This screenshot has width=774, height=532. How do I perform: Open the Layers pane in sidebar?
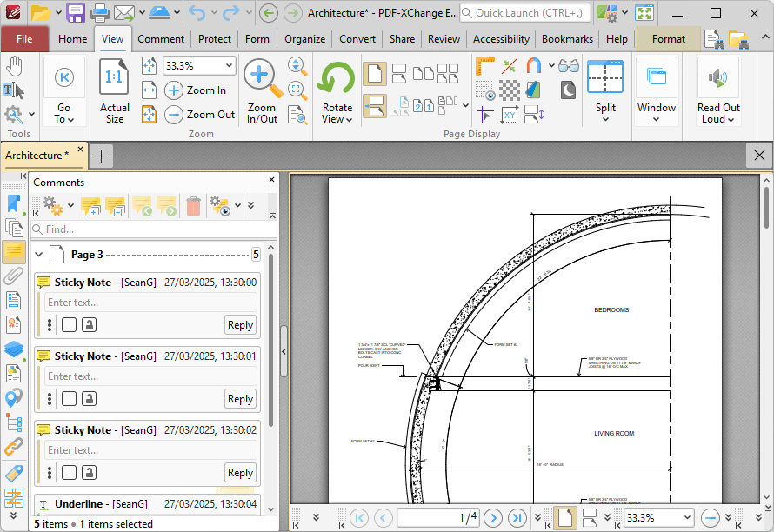coord(14,349)
